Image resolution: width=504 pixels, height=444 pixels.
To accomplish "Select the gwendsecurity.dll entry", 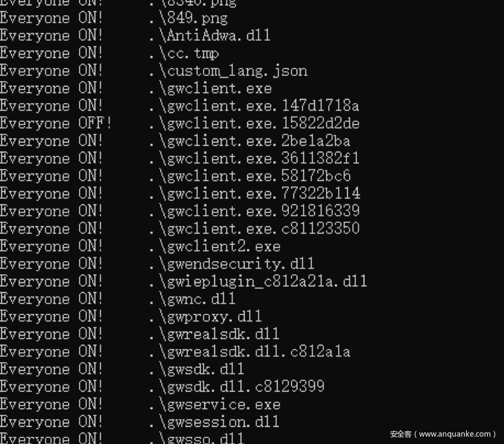I will [232, 264].
